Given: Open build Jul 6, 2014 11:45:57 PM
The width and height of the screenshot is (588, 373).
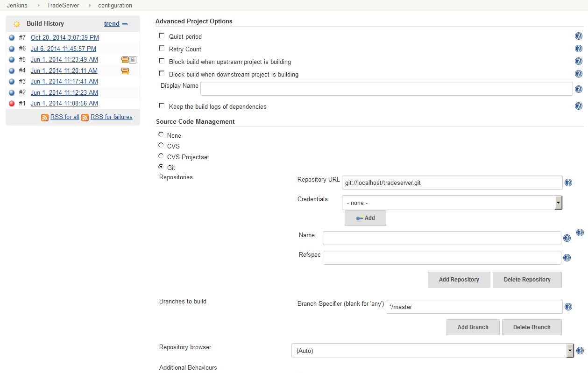Looking at the screenshot, I should (64, 49).
